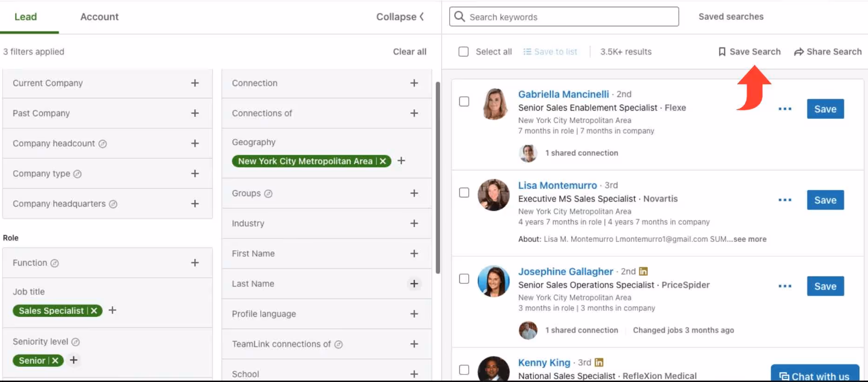Add a Groups filter
This screenshot has width=868, height=382.
414,193
